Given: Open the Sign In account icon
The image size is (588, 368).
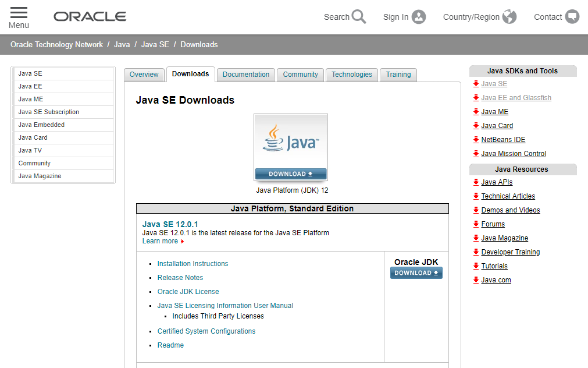Looking at the screenshot, I should tap(420, 17).
